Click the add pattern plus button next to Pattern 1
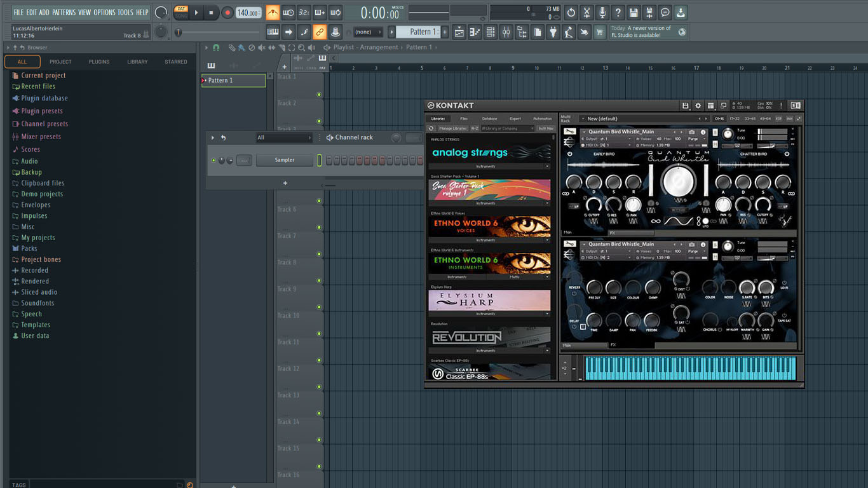The image size is (868, 488). [445, 32]
